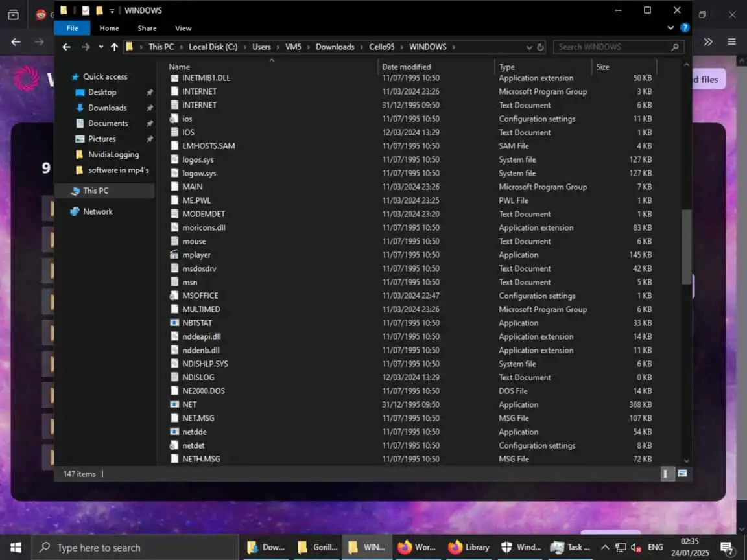Open Pictures in Quick access
This screenshot has height=560, width=747.
click(102, 139)
